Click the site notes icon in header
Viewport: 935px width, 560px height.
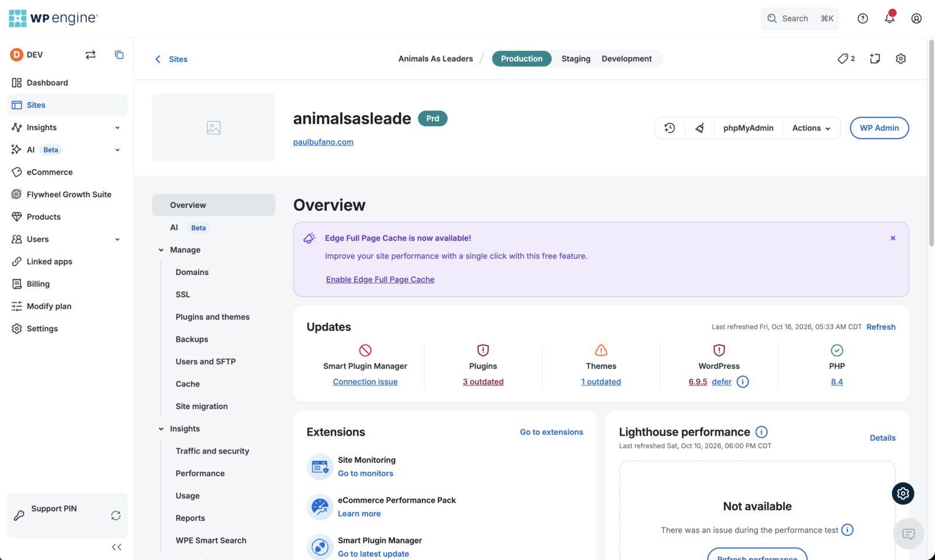tap(875, 58)
